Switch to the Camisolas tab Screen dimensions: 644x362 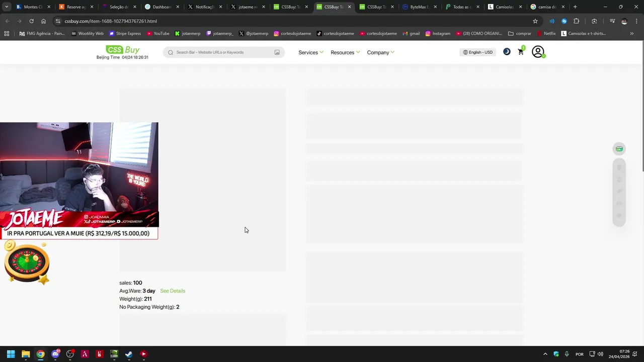pyautogui.click(x=505, y=7)
